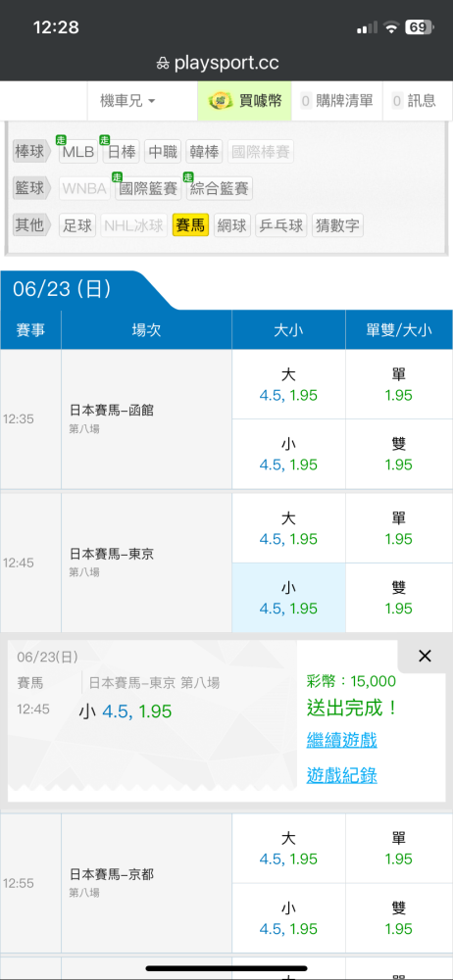Open the 訊息 messages tab
The height and width of the screenshot is (980, 453).
(418, 101)
